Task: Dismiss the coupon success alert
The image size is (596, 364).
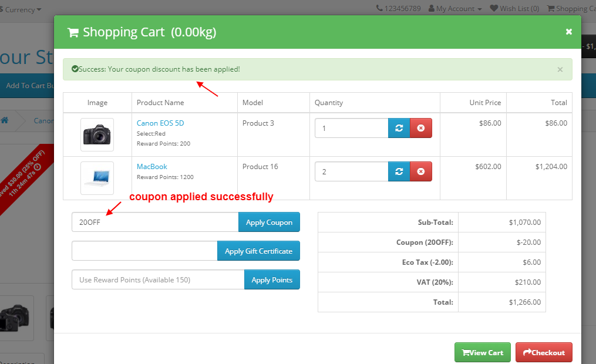Action: point(560,69)
